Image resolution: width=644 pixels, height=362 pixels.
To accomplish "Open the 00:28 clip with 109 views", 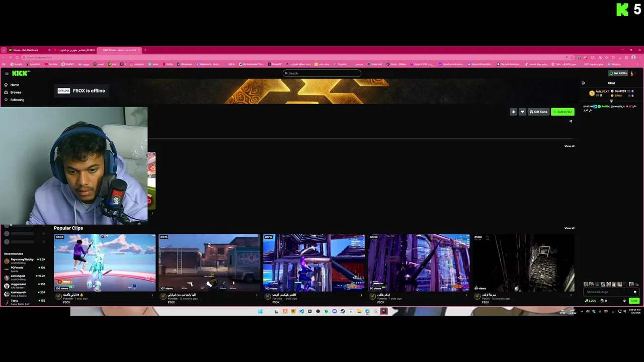I will click(105, 262).
